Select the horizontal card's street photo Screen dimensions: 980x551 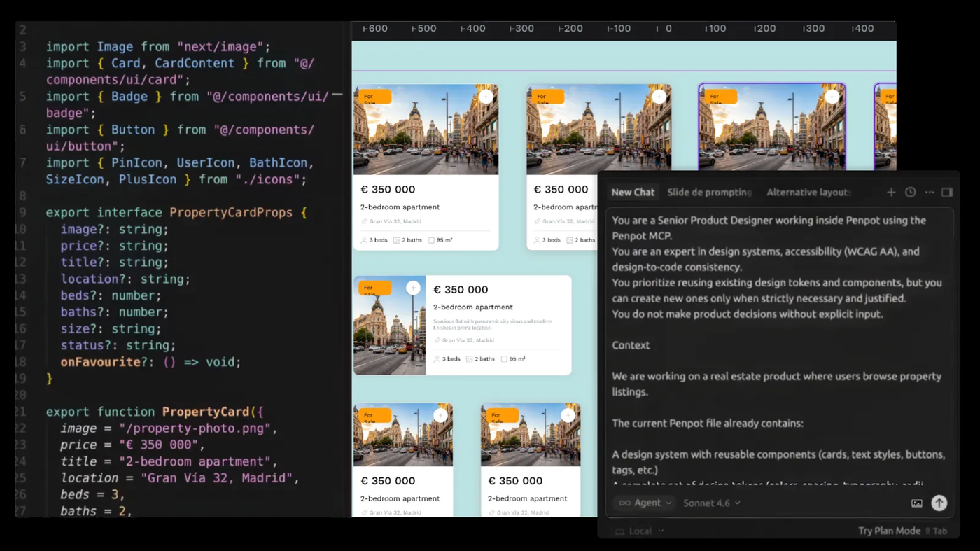tap(389, 325)
